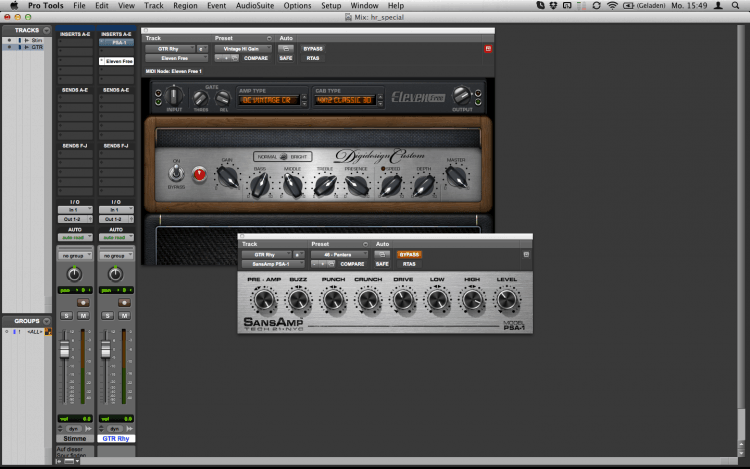Open GTR Rhy track selector in Eleven Free window
The width and height of the screenshot is (750, 469).
pyautogui.click(x=170, y=49)
